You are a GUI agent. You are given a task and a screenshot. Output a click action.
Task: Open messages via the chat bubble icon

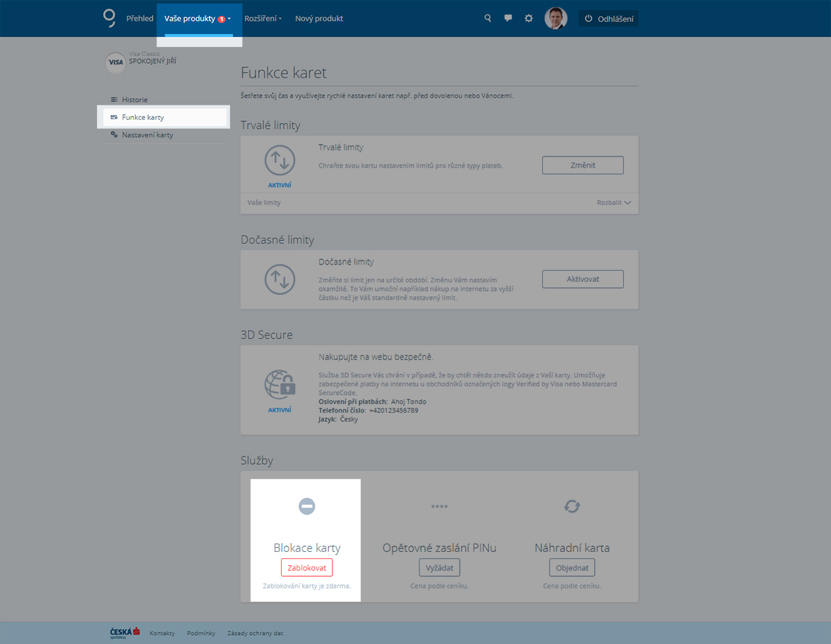tap(508, 19)
